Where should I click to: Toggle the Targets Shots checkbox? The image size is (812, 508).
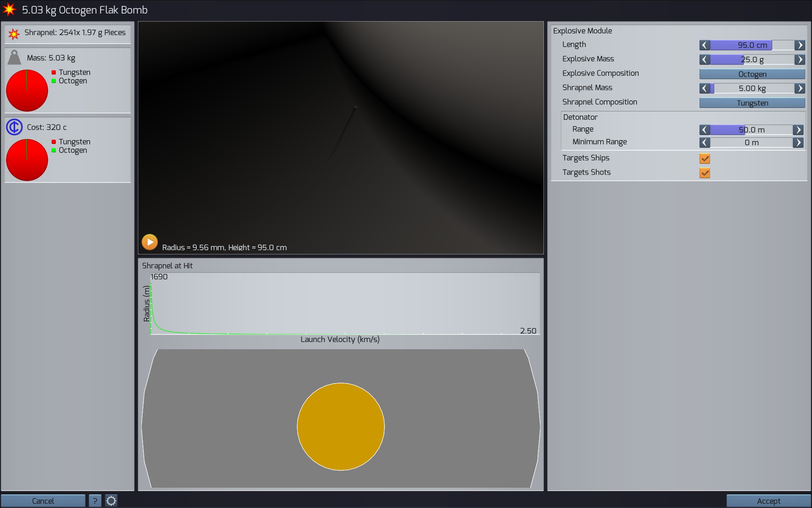pyautogui.click(x=705, y=173)
